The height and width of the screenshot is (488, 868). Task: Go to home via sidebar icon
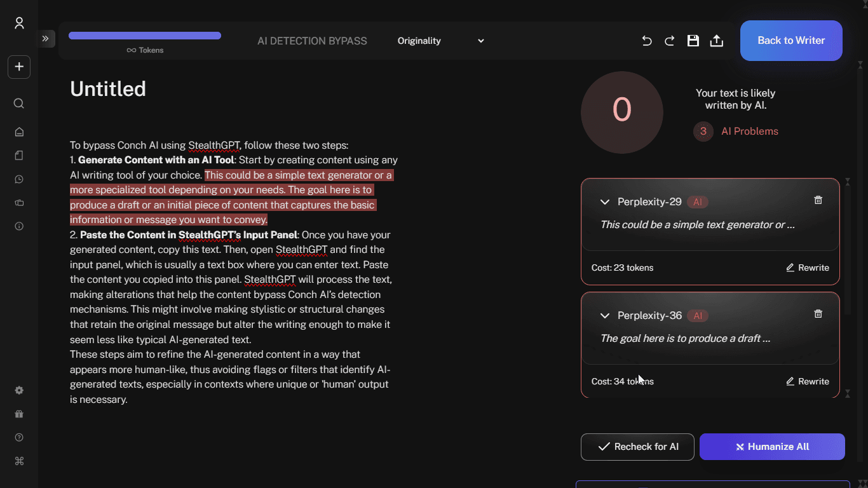pos(19,132)
